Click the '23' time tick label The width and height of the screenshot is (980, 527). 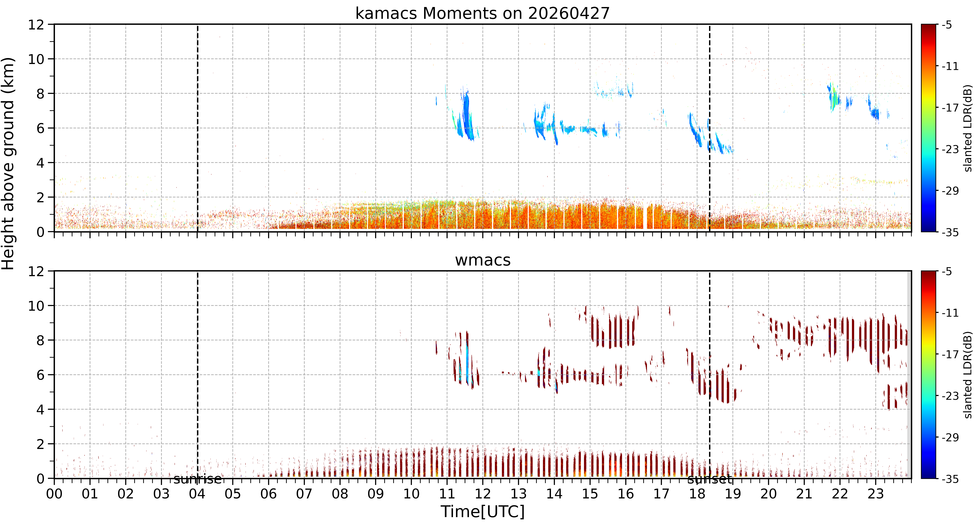click(x=876, y=494)
